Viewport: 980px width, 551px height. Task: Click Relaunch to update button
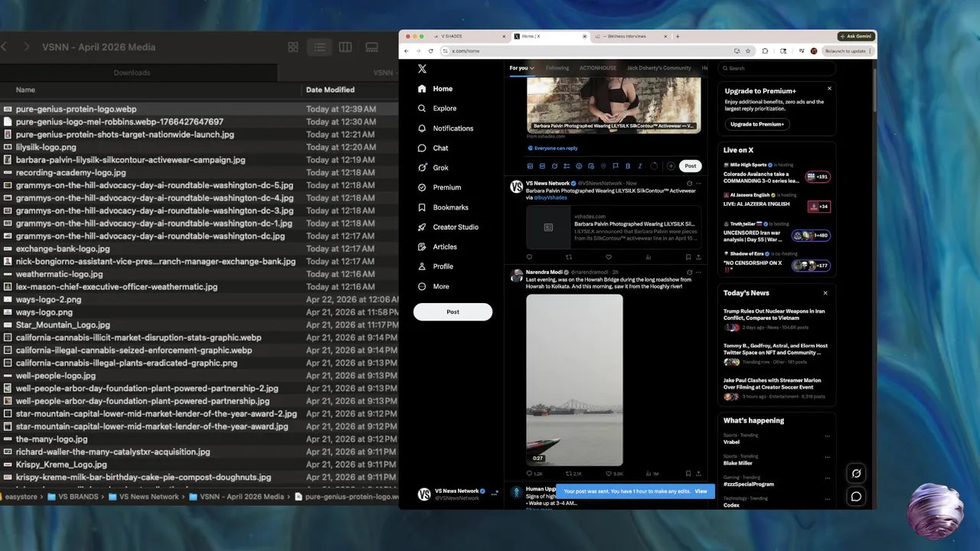coord(848,51)
